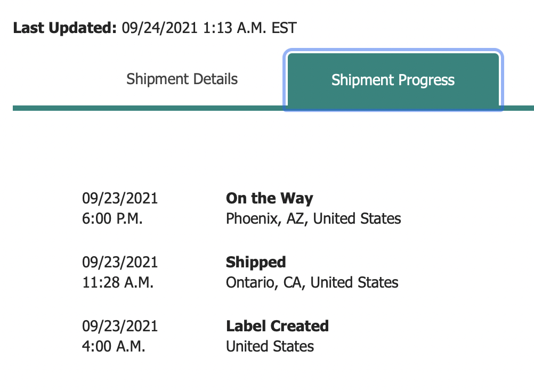Click the On the Way status
The image size is (534, 392).
pyautogui.click(x=269, y=199)
